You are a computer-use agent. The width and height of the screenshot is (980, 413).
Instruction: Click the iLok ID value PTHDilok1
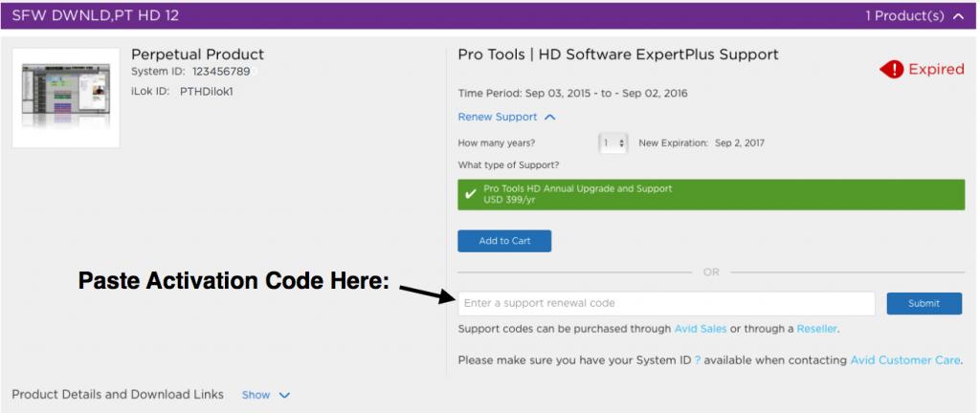(207, 91)
